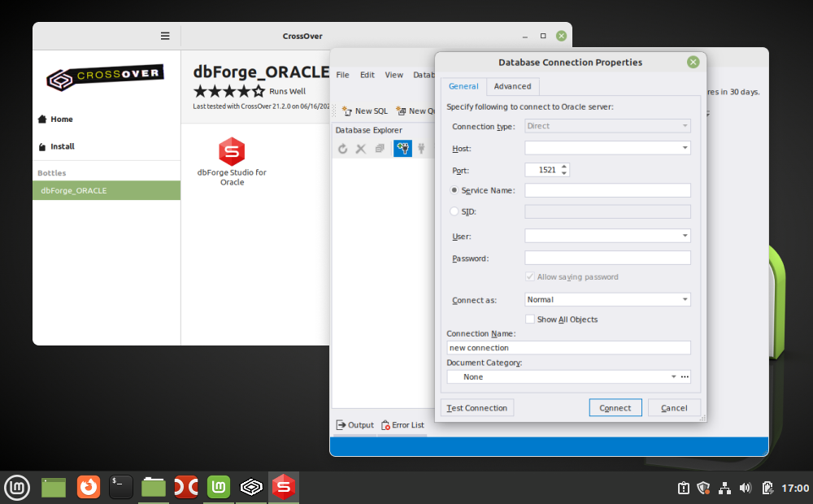
Task: Open the Connect as dropdown
Action: 607,299
